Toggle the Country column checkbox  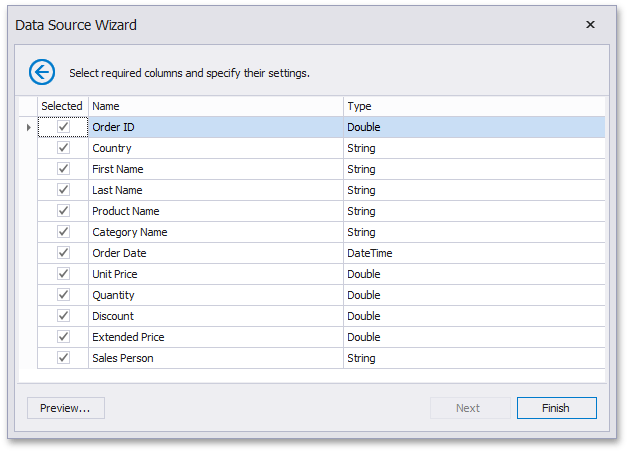(x=63, y=148)
